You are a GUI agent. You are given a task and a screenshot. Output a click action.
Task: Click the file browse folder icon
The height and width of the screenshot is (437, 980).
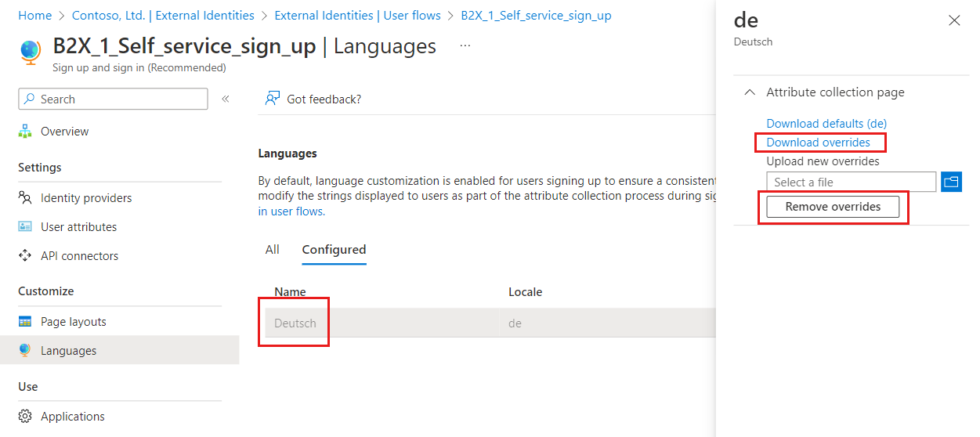click(951, 182)
